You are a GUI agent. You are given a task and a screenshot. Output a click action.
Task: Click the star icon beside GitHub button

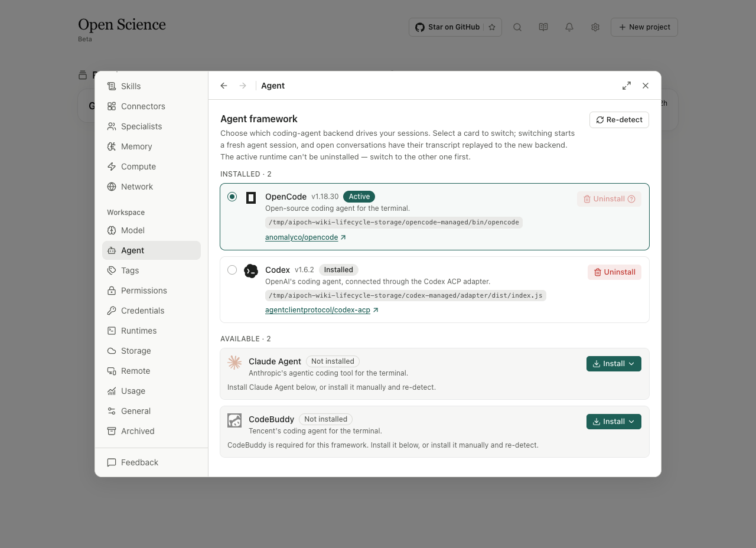click(492, 27)
